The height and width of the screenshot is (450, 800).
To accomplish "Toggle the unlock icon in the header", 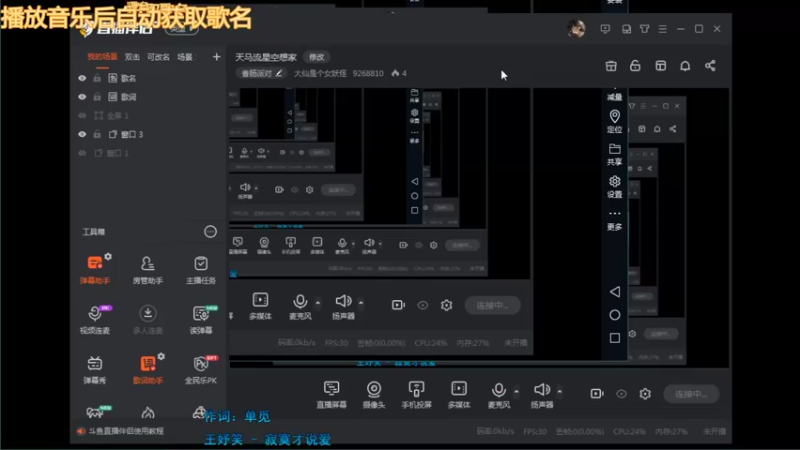I will (x=635, y=66).
